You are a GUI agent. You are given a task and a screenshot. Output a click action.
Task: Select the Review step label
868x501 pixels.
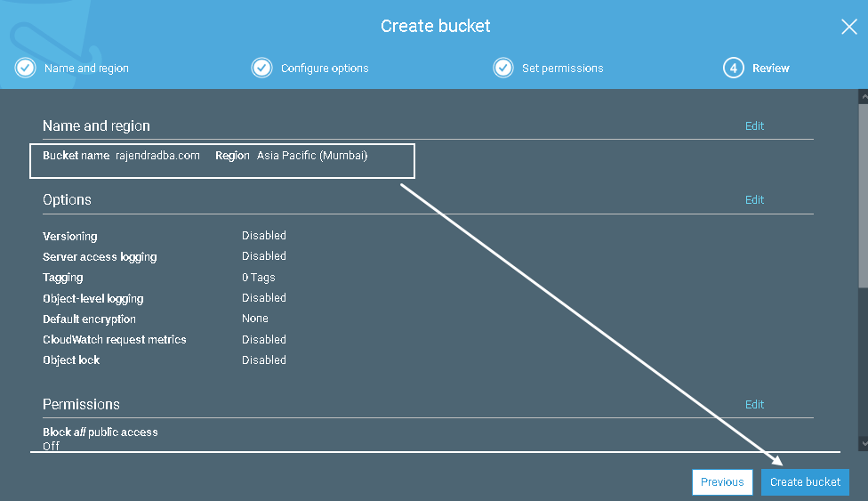tap(770, 69)
